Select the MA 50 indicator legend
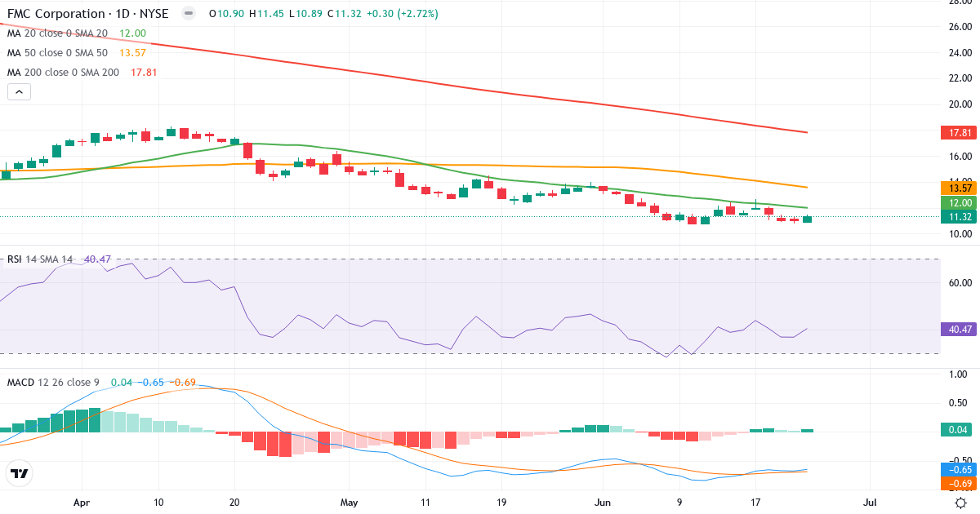This screenshot has height=514, width=980. (77, 53)
